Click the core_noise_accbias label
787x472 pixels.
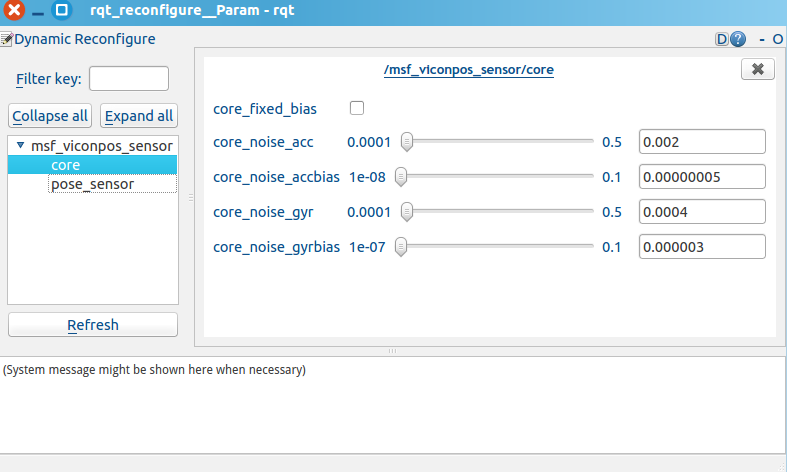(x=277, y=177)
